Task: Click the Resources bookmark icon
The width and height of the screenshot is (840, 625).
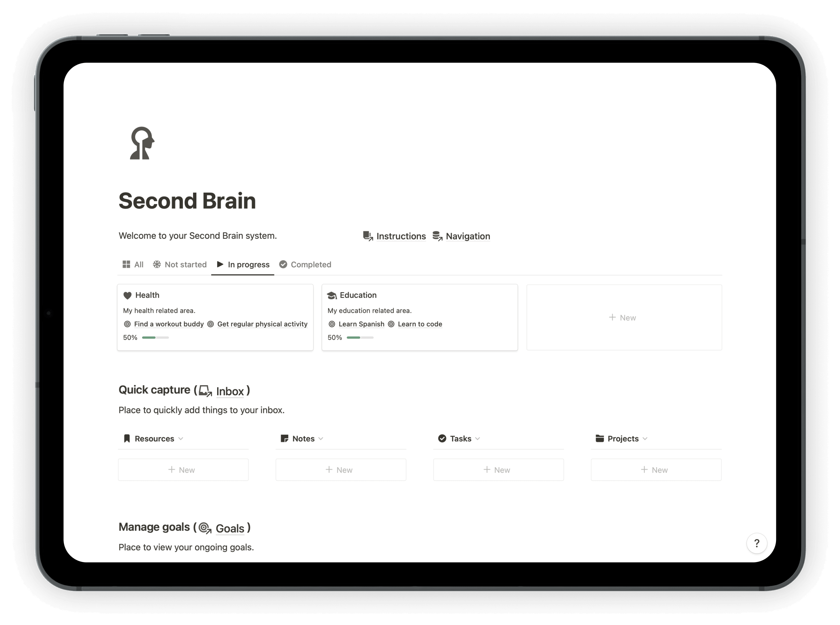Action: point(126,438)
